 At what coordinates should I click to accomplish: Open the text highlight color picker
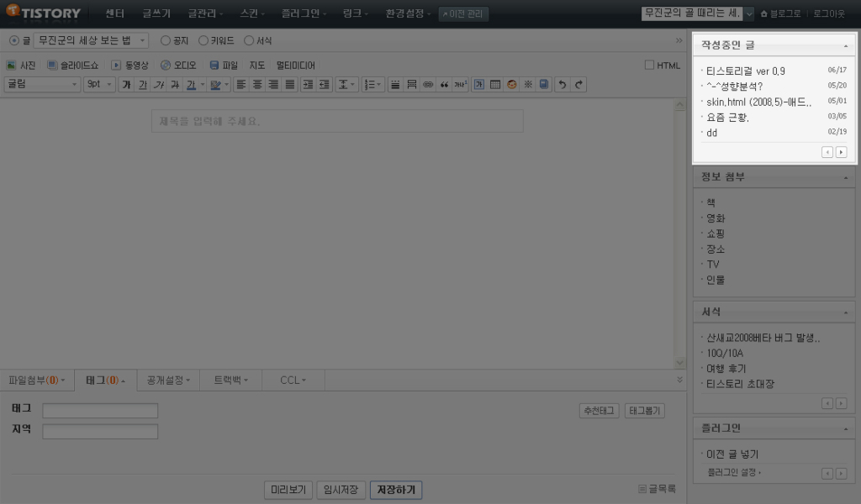219,85
